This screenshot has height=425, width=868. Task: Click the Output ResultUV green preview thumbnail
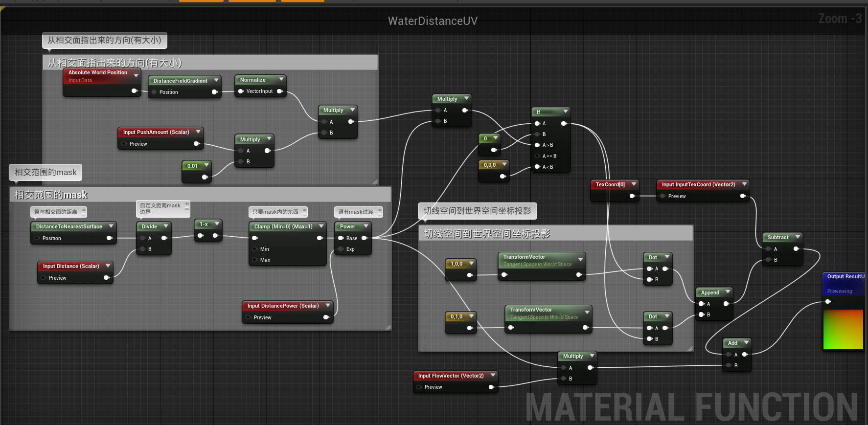(x=844, y=329)
